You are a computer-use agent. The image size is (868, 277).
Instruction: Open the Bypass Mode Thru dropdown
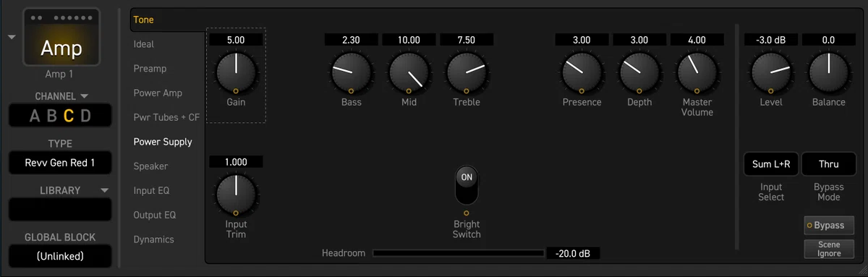pos(829,164)
